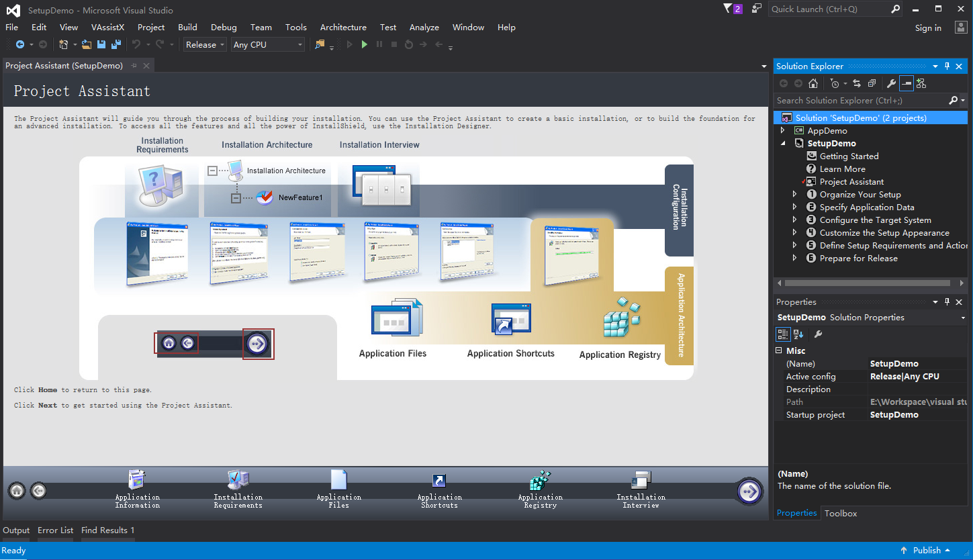Screen dimensions: 973x560
Task: Open Application Registry step in bottom bar
Action: pos(540,479)
